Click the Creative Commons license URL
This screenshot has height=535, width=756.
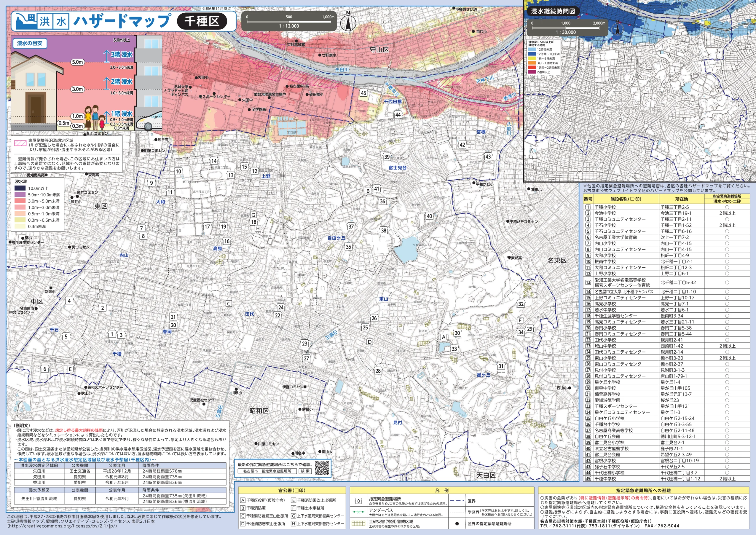tap(62, 526)
